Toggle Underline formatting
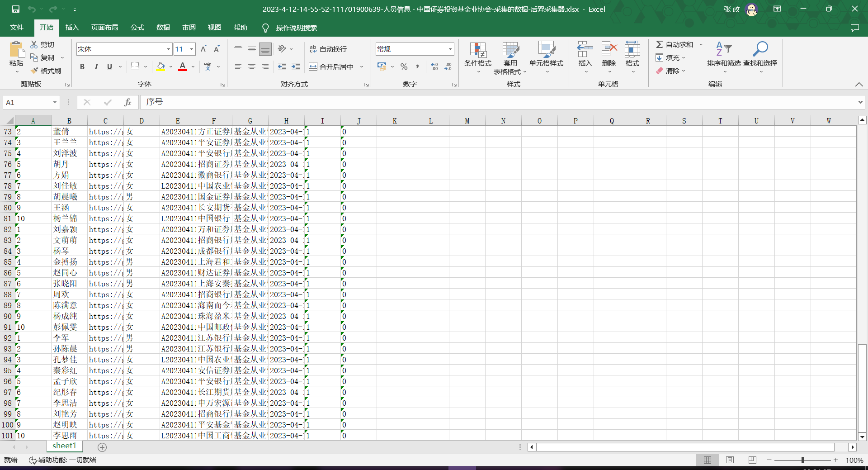Viewport: 868px width, 470px height. pos(109,66)
